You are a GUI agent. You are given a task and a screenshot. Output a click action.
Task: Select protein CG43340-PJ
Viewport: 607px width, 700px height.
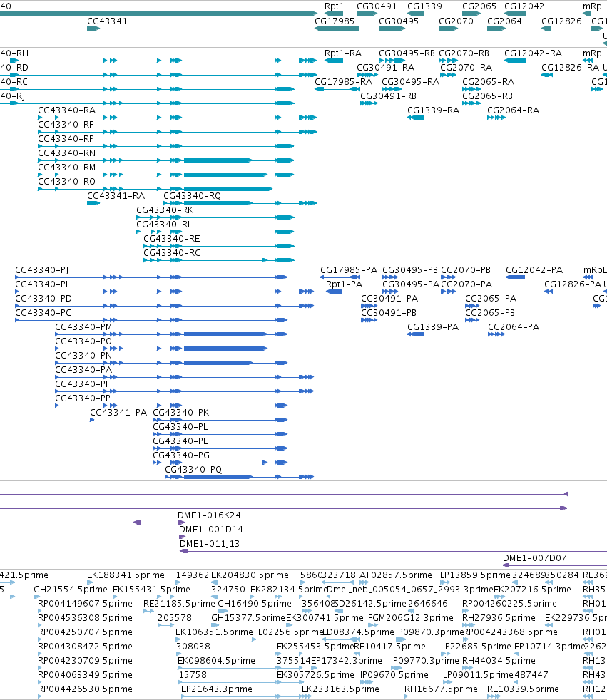(41, 270)
